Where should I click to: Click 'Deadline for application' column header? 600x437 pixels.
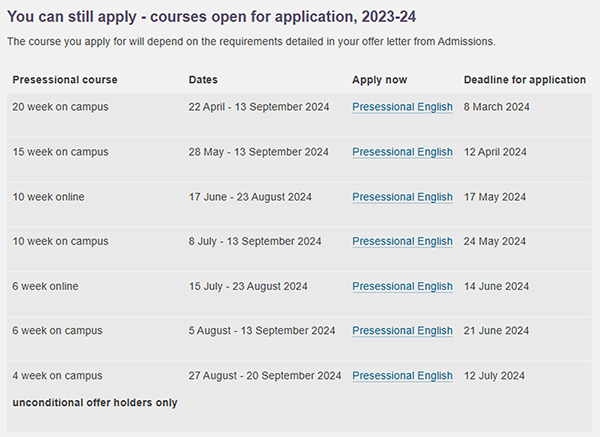pyautogui.click(x=525, y=79)
